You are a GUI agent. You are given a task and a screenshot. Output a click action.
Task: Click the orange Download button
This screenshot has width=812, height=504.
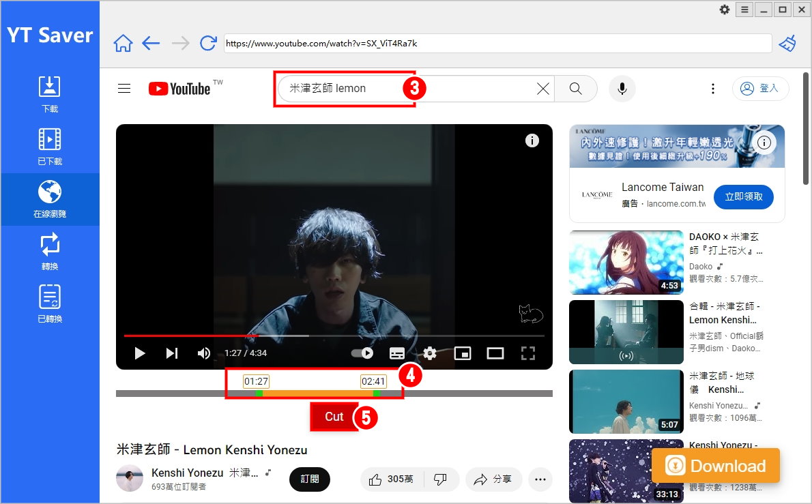click(716, 466)
